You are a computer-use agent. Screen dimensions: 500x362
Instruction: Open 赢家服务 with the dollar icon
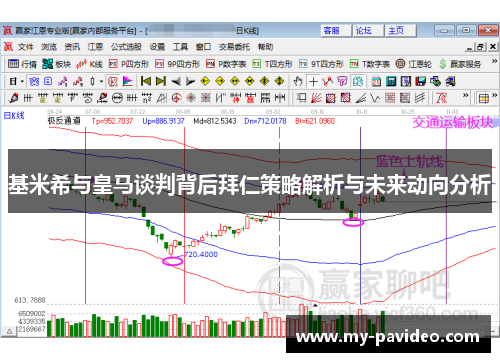point(460,64)
